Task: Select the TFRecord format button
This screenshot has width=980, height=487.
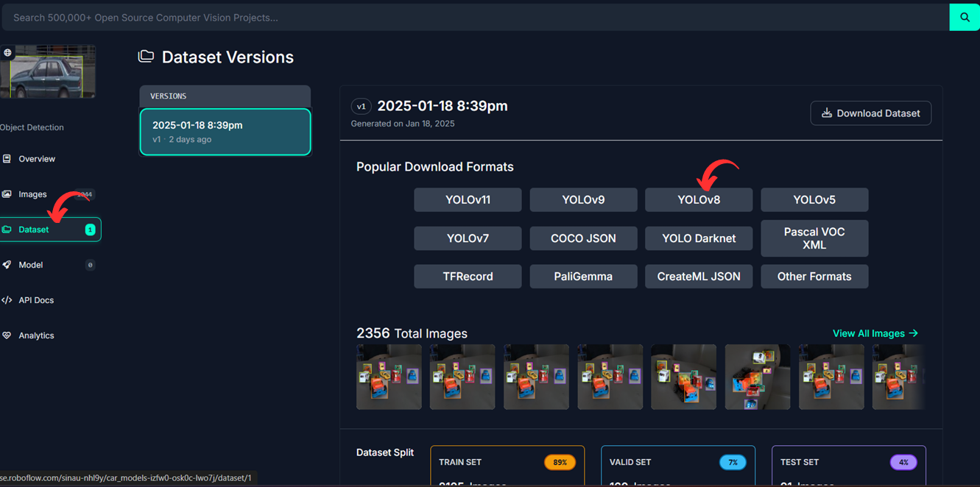Action: tap(468, 277)
